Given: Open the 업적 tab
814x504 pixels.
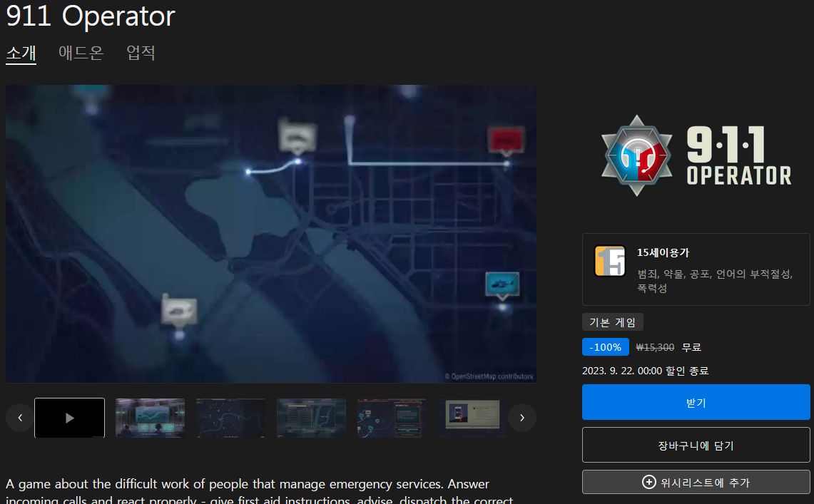Looking at the screenshot, I should point(141,53).
